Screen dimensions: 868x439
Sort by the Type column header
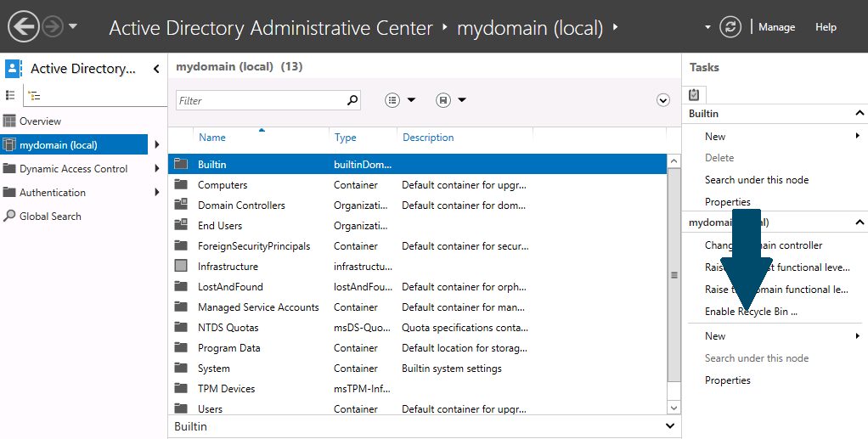[x=346, y=138]
